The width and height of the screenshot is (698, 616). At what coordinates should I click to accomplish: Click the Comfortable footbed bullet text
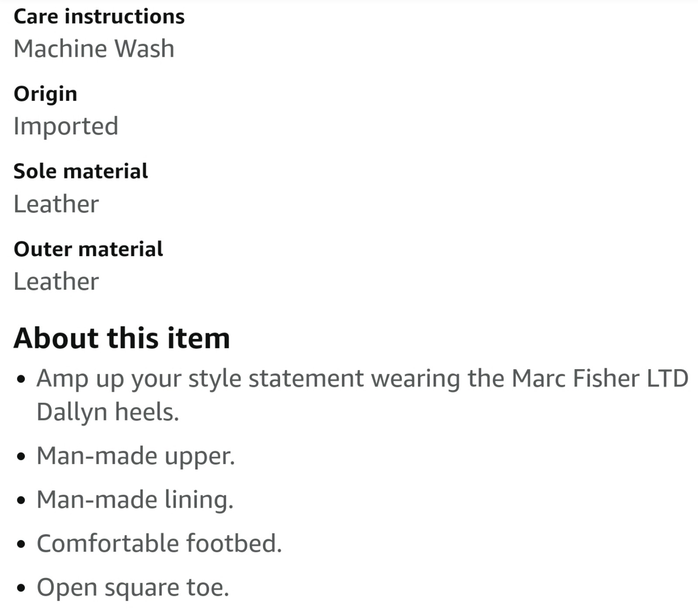[159, 544]
